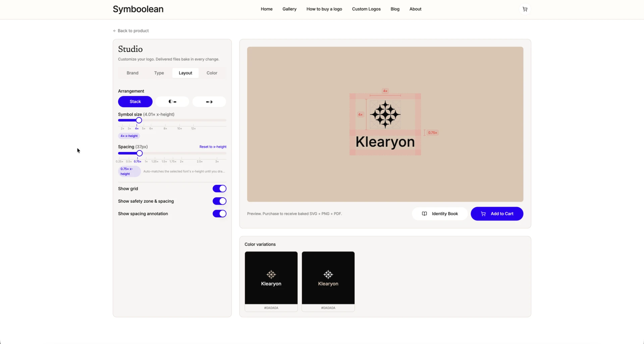644x344 pixels.
Task: Click the Color variations heading
Action: tap(260, 244)
